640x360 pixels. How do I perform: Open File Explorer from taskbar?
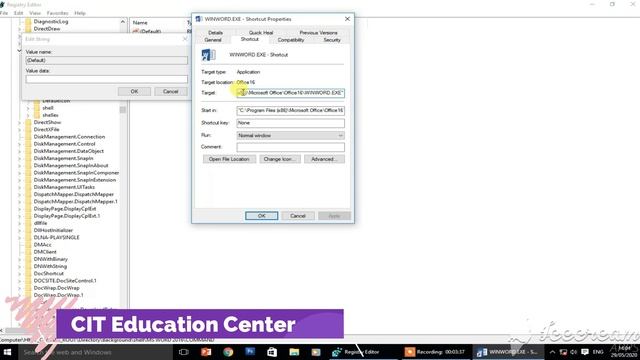click(294, 352)
